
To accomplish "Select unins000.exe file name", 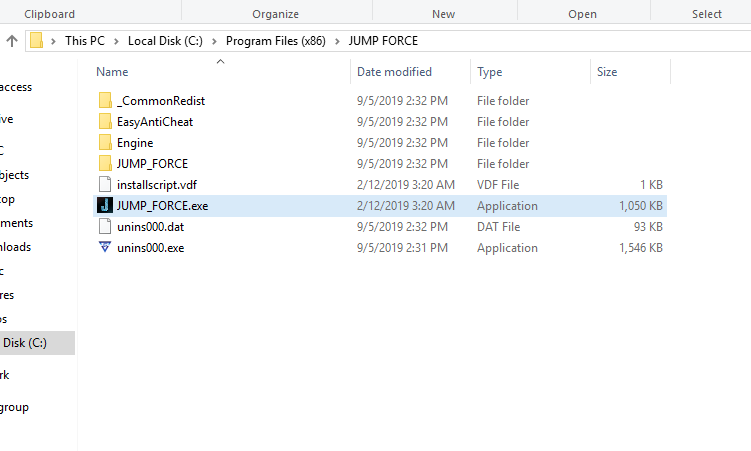I will pyautogui.click(x=150, y=248).
